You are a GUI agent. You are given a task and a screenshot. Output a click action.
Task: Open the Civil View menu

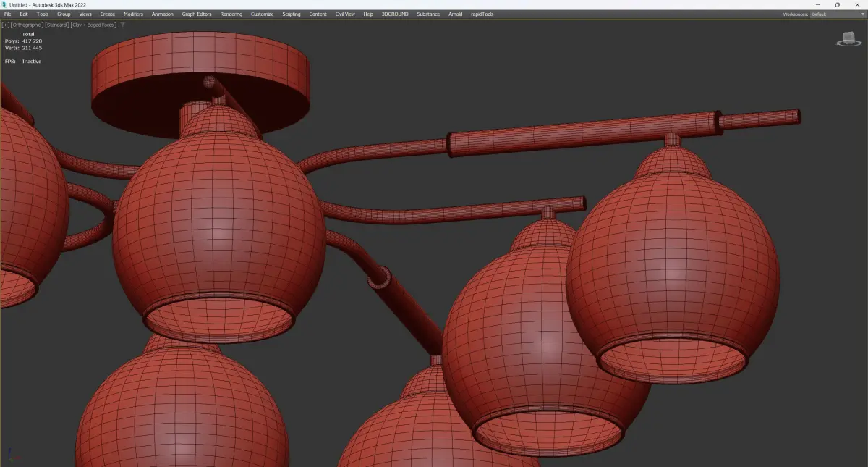point(345,14)
